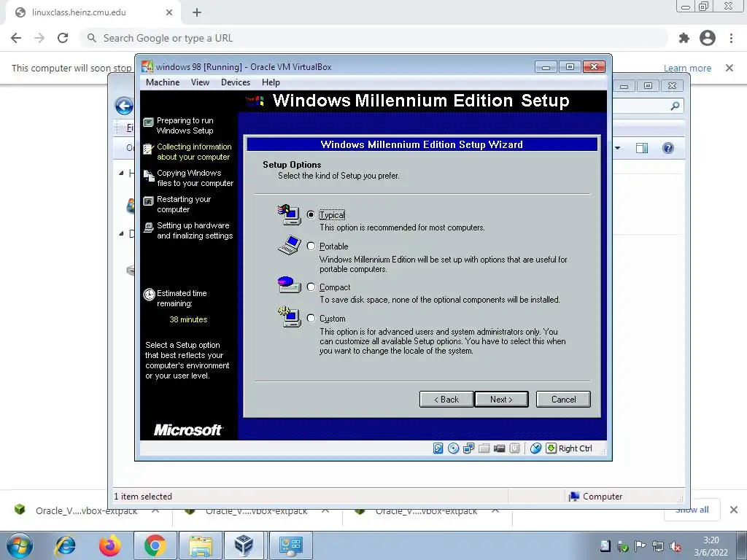Click the Right Ctrl host key label

pyautogui.click(x=575, y=448)
